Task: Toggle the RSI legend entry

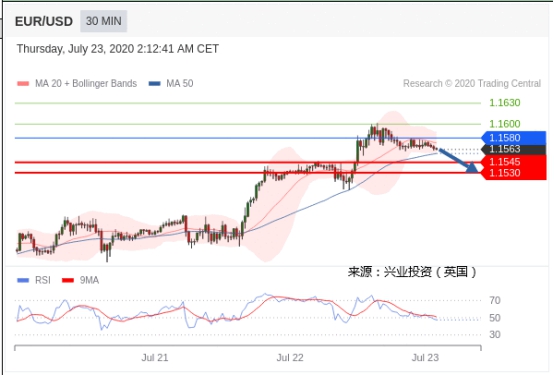Action: [x=34, y=280]
